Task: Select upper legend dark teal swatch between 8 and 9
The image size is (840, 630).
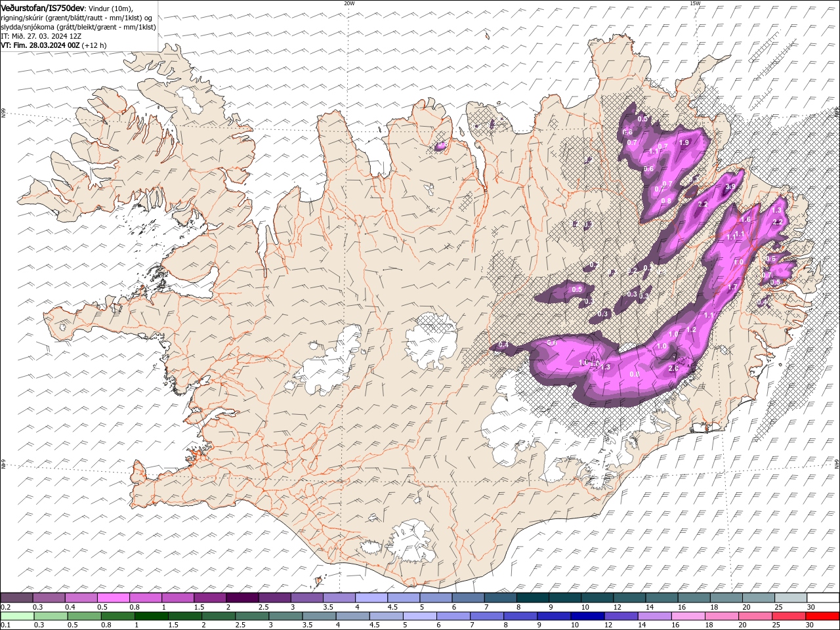Action: click(x=532, y=598)
